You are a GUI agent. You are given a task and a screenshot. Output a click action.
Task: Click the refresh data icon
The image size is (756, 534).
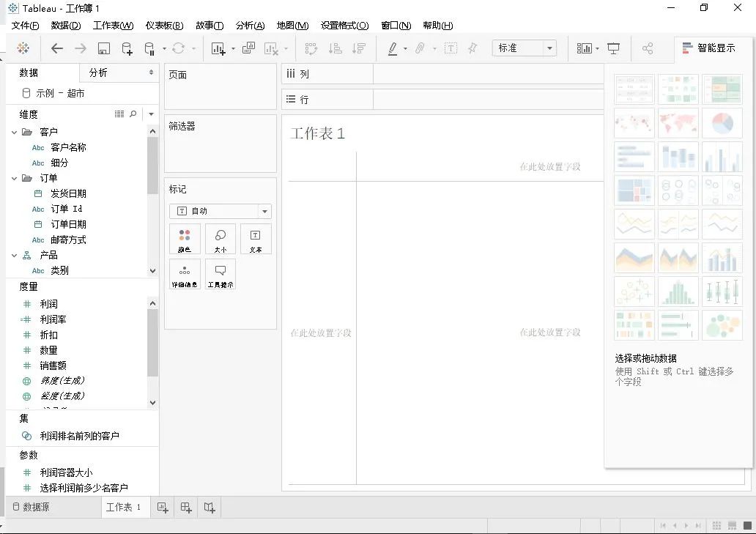[x=178, y=48]
